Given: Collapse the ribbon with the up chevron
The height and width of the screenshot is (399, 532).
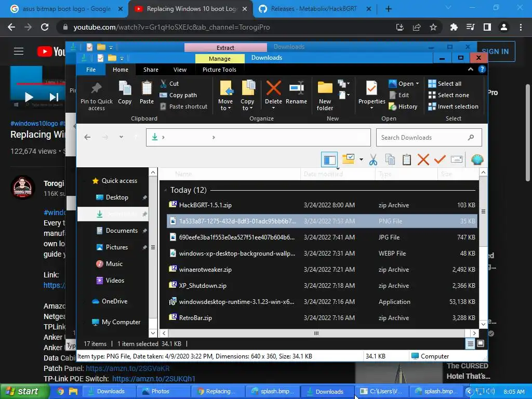Looking at the screenshot, I should point(470,69).
